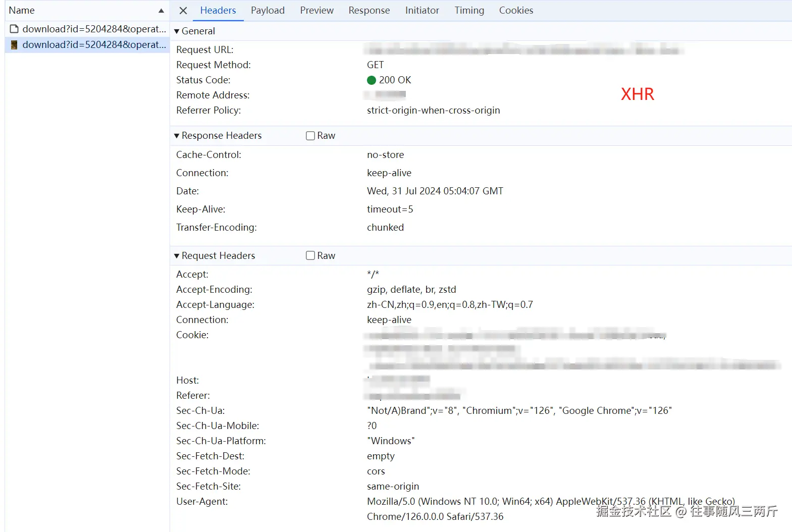Viewport: 792px width, 532px height.
Task: Click the gzip, deflate, br, zstd value
Action: point(411,290)
